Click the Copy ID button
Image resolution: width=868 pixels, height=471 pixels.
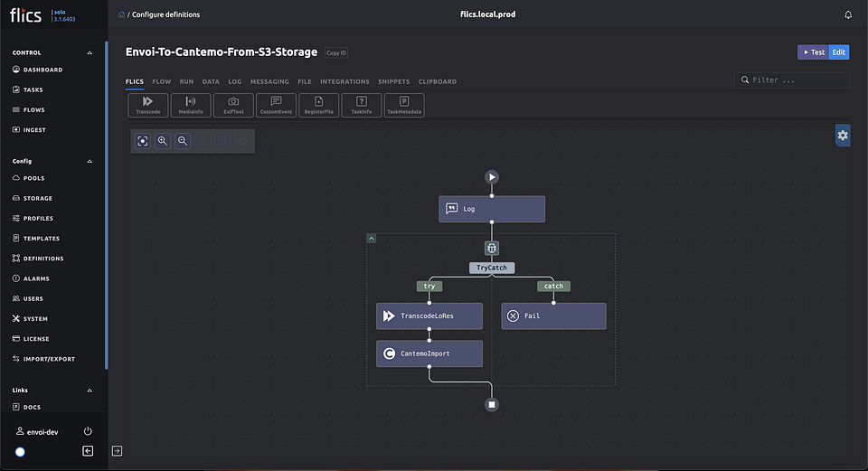point(335,53)
